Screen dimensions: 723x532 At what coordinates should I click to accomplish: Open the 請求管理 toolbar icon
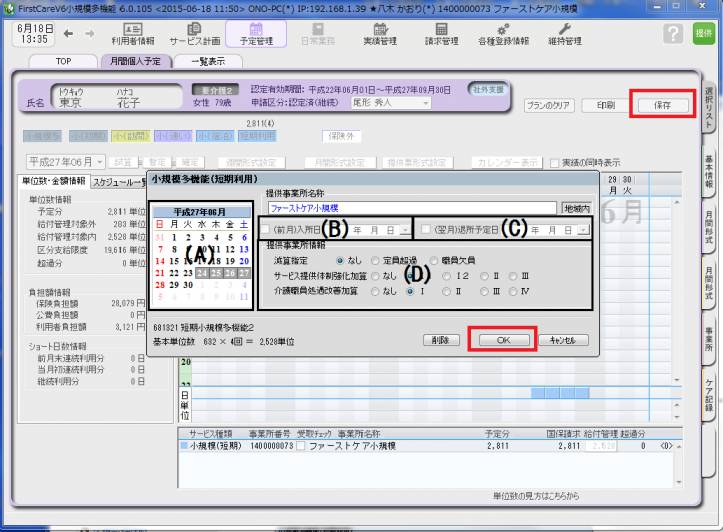click(435, 34)
